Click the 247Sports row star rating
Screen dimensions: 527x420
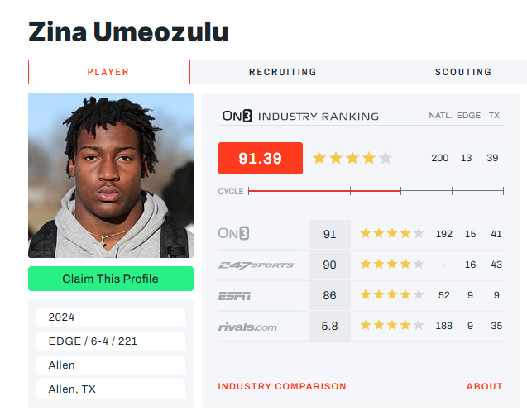point(392,265)
